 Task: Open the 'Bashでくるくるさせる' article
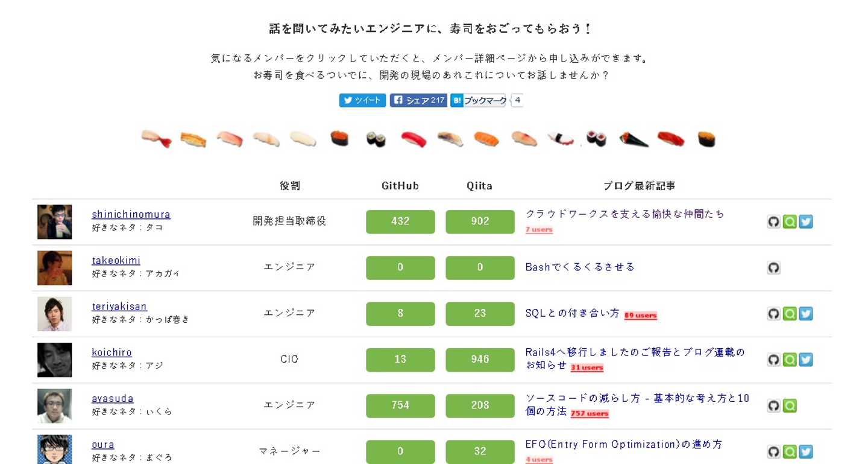[x=580, y=267]
